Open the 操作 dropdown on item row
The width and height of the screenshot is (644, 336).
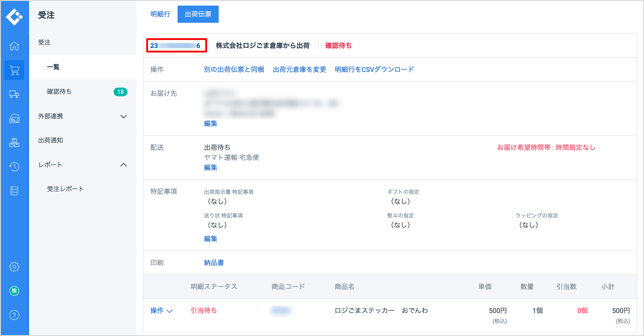161,311
